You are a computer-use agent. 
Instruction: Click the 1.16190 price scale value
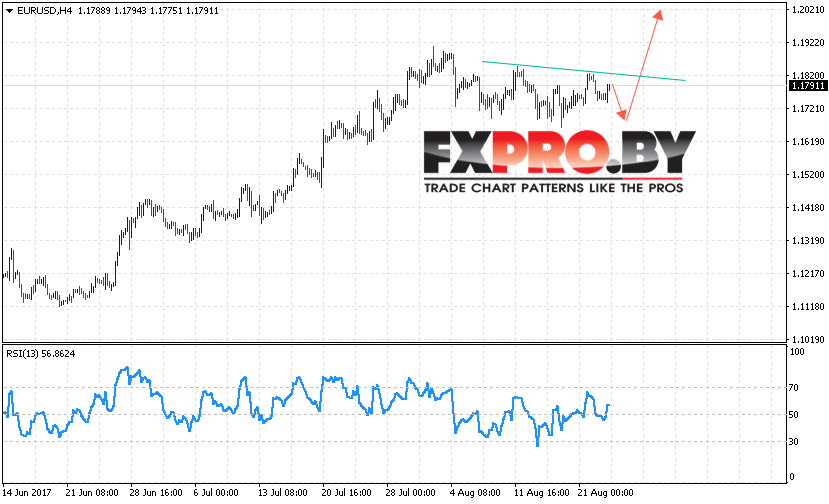808,141
